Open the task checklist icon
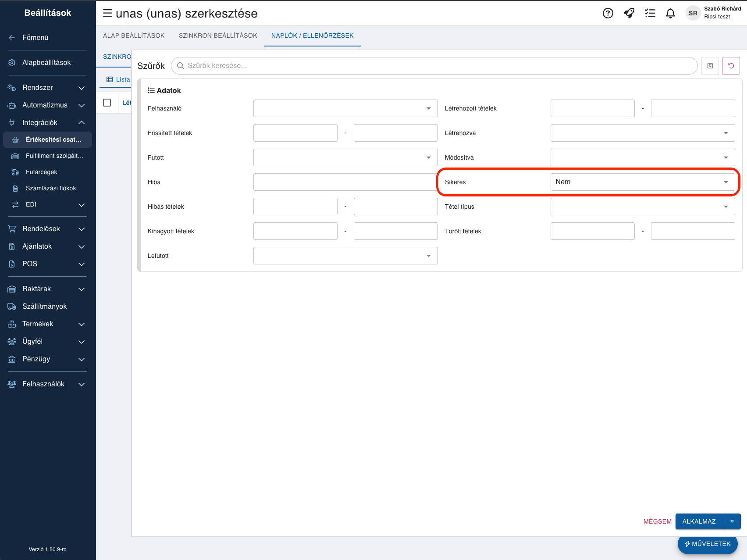The width and height of the screenshot is (747, 560). pyautogui.click(x=650, y=13)
